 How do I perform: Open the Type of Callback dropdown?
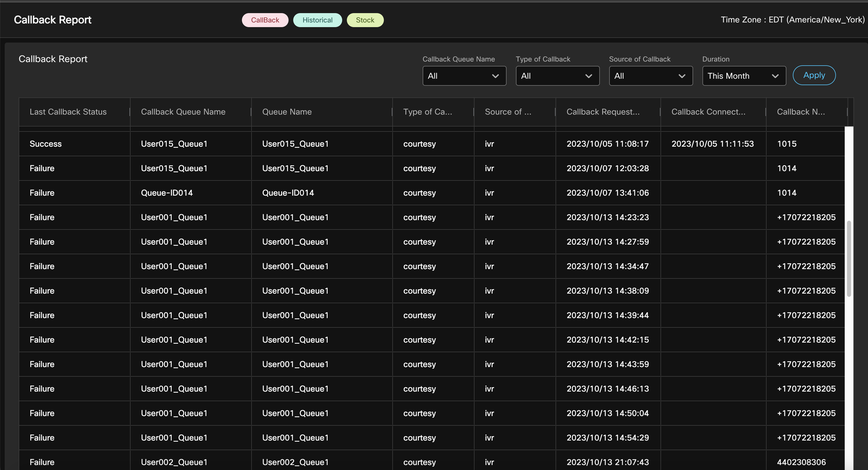click(557, 76)
